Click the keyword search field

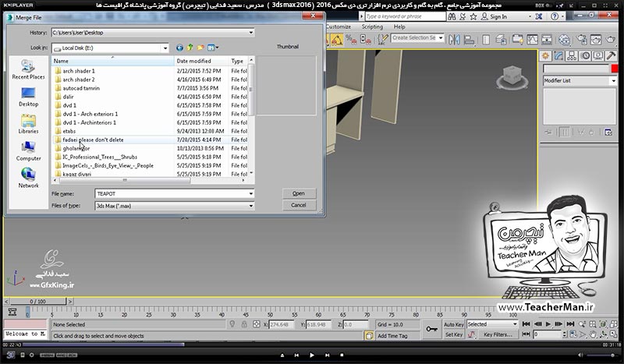[405, 16]
